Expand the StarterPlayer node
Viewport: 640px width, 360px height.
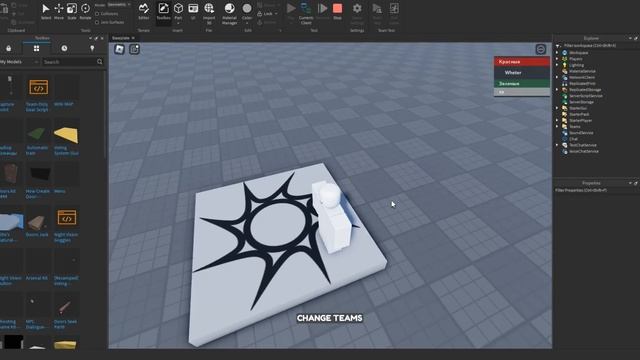point(557,120)
